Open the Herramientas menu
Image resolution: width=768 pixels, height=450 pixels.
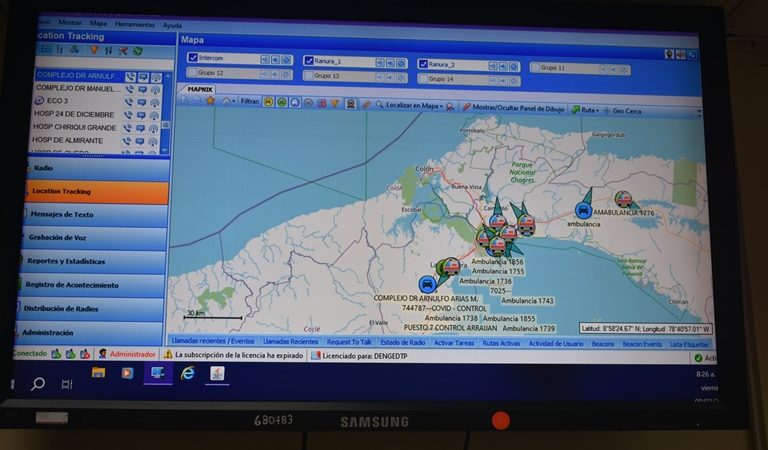click(135, 24)
